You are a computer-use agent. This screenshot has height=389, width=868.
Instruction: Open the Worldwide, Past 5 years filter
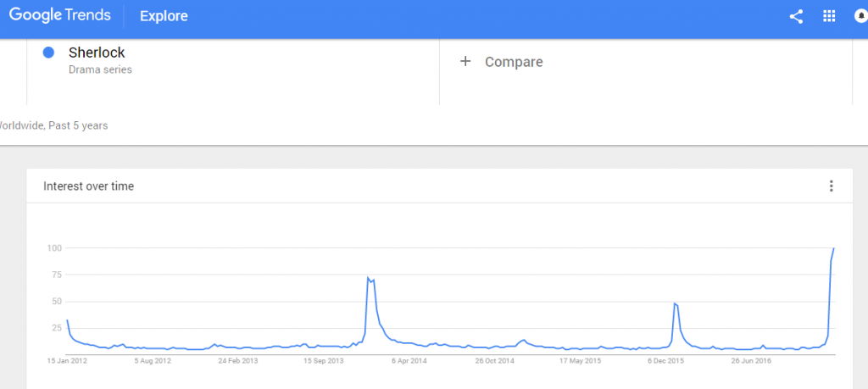click(x=53, y=125)
